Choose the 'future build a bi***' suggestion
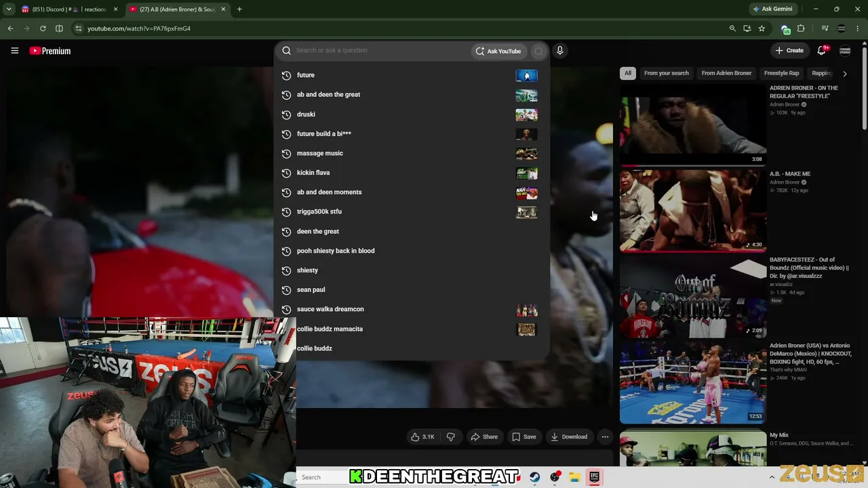Image resolution: width=868 pixels, height=488 pixels. [x=412, y=134]
